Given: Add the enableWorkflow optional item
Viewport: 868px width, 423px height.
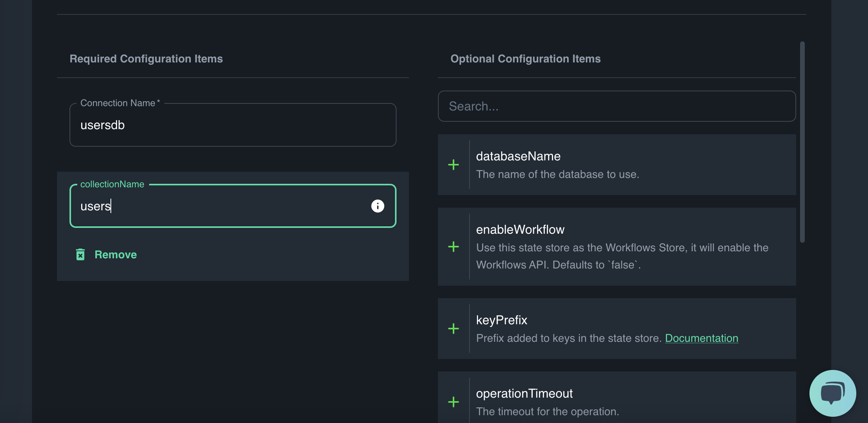Looking at the screenshot, I should 453,247.
